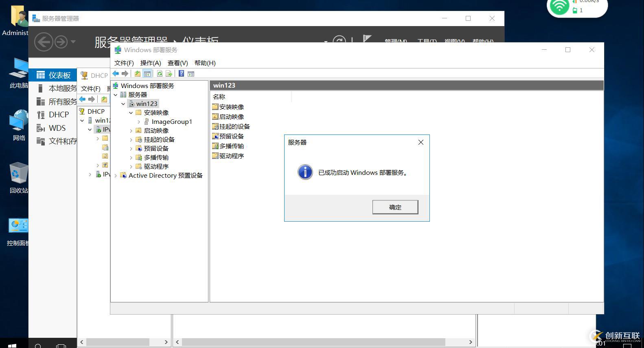Click the Refresh icon in the Windows 部署服务 toolbar

(x=160, y=74)
